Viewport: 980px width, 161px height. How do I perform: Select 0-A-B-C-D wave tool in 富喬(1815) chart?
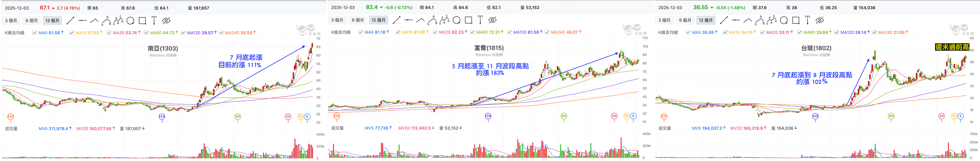[445, 20]
